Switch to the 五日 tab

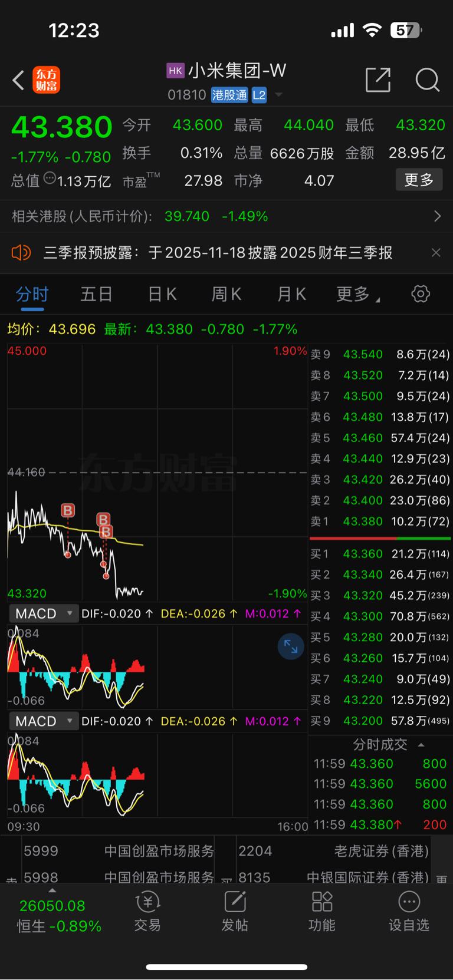96,294
